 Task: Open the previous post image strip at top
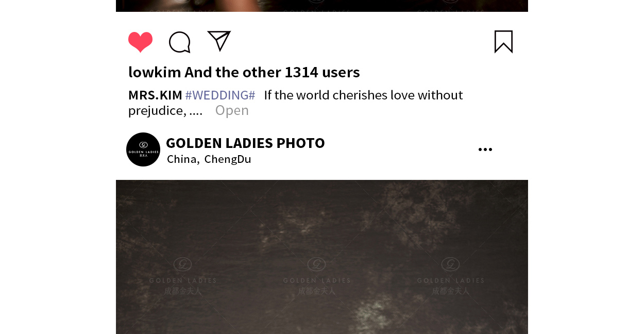[x=322, y=6]
